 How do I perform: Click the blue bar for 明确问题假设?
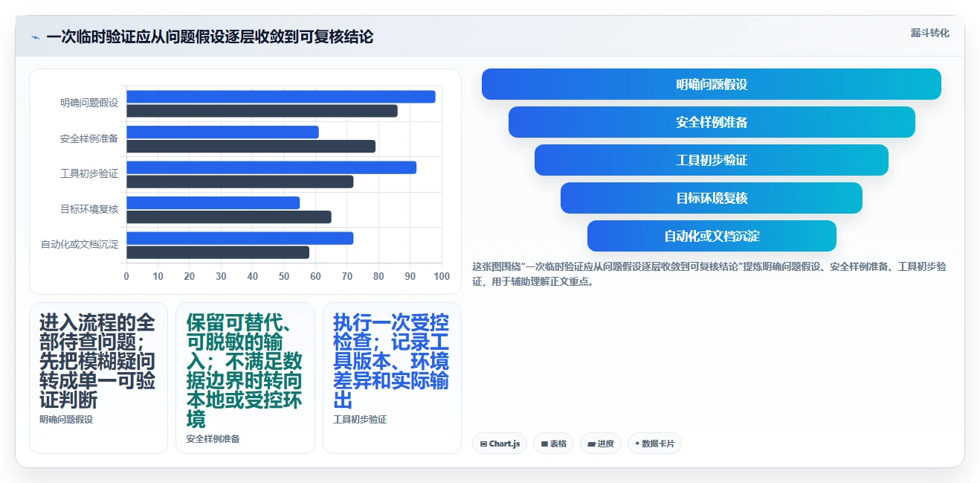281,97
